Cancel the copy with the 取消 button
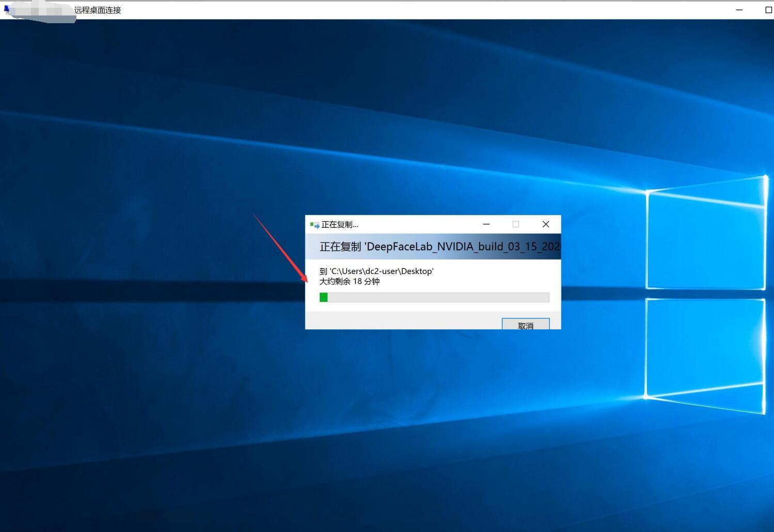 pos(526,324)
